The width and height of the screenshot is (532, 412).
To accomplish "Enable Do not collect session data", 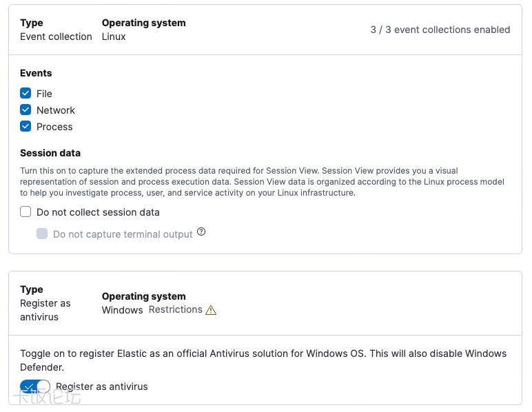I will click(x=25, y=212).
